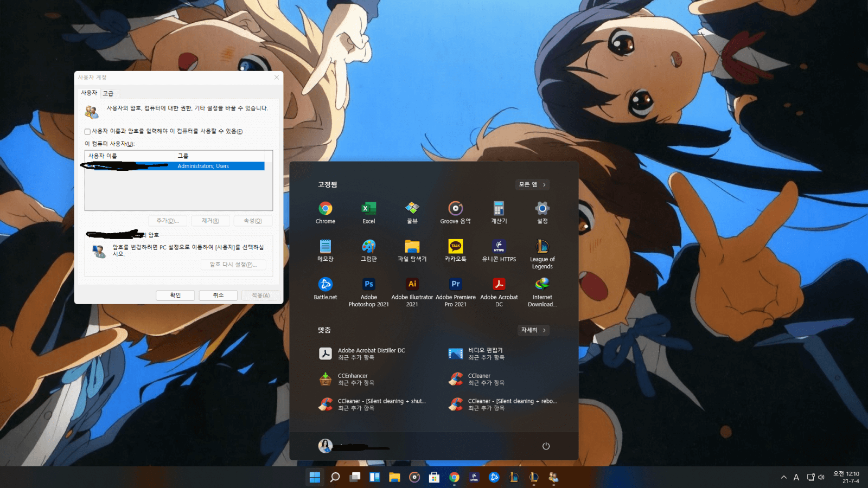Open 설정 settings from pinned apps
Screen dimensions: 868x488
[x=542, y=212]
